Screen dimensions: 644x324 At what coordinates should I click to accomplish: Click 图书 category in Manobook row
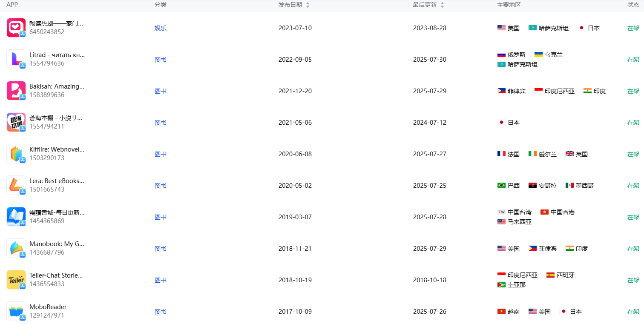click(160, 249)
